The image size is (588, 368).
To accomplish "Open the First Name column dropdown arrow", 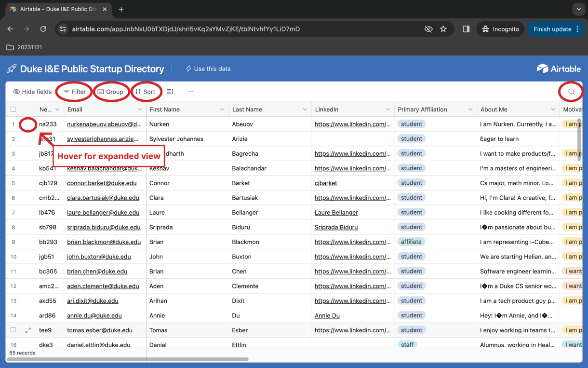I will tap(222, 109).
